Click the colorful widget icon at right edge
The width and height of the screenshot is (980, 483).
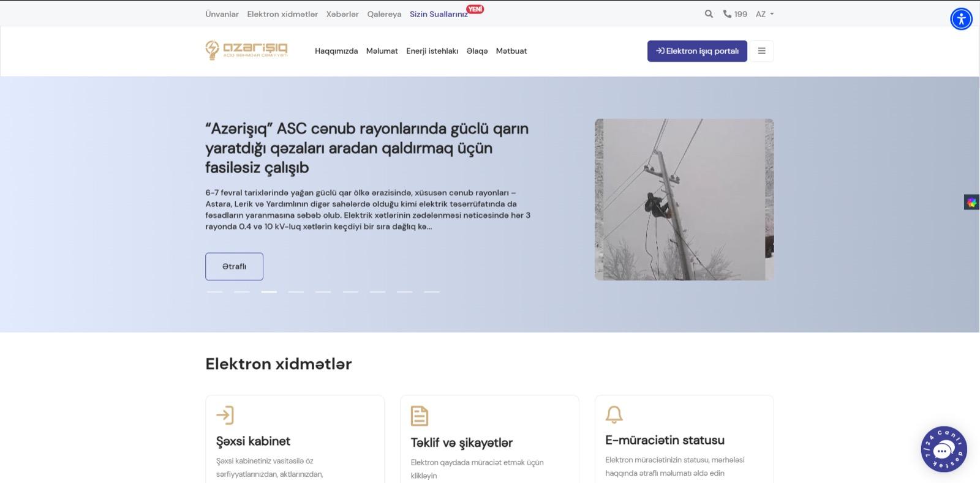tap(971, 202)
